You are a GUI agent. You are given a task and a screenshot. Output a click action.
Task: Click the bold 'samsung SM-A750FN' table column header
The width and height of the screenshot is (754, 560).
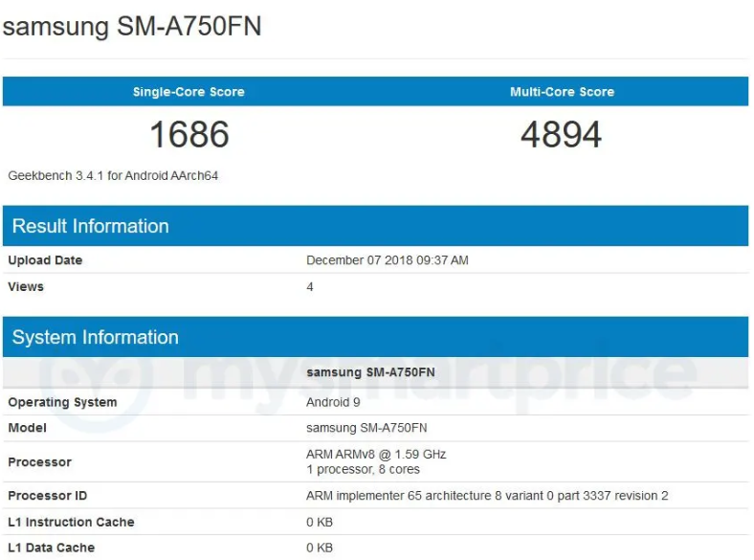pos(370,372)
